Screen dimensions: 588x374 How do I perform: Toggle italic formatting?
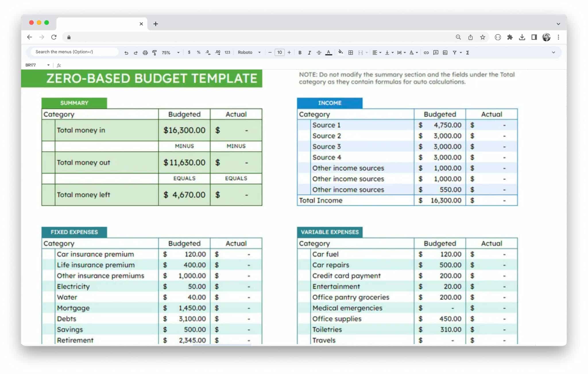(x=310, y=53)
